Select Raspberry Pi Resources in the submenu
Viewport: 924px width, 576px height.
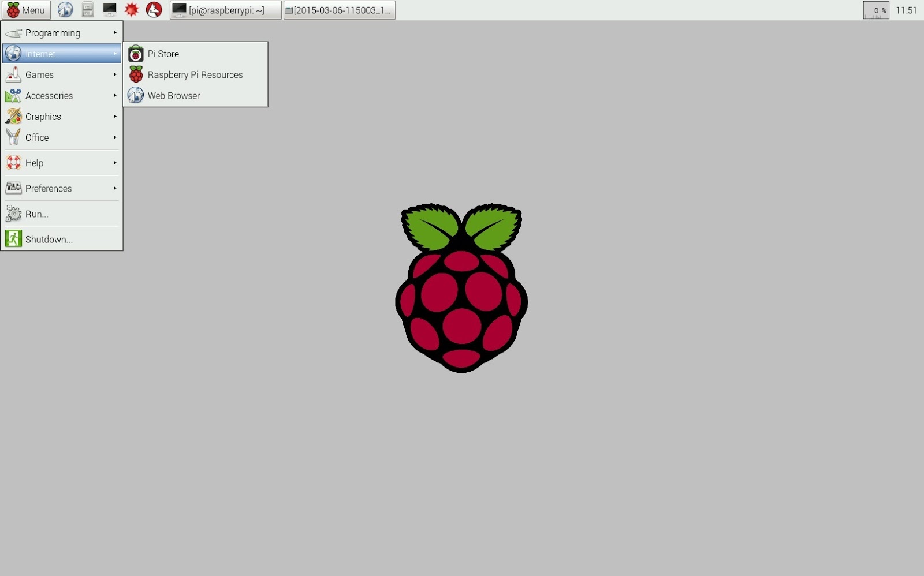tap(195, 74)
